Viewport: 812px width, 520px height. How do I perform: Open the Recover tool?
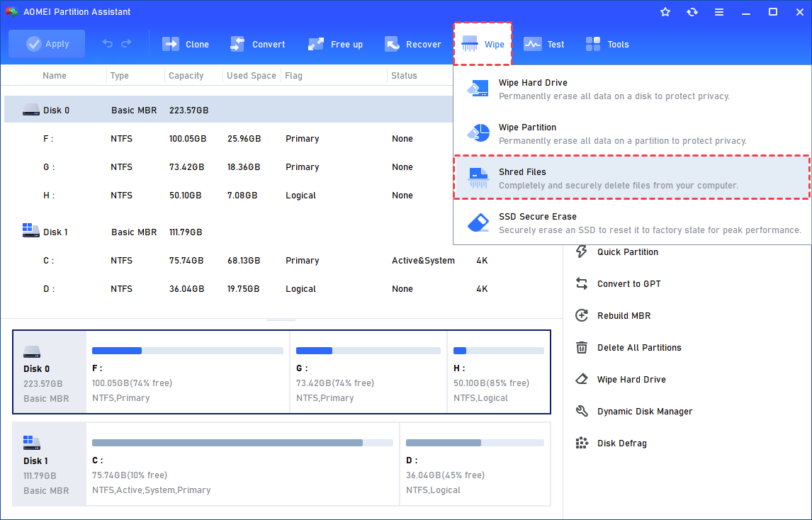[x=392, y=44]
